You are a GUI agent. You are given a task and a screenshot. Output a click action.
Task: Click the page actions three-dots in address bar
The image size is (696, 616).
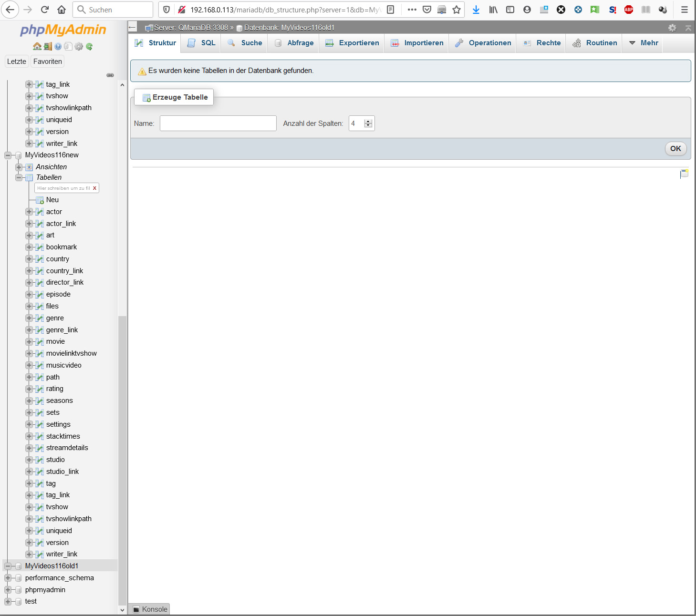[412, 10]
